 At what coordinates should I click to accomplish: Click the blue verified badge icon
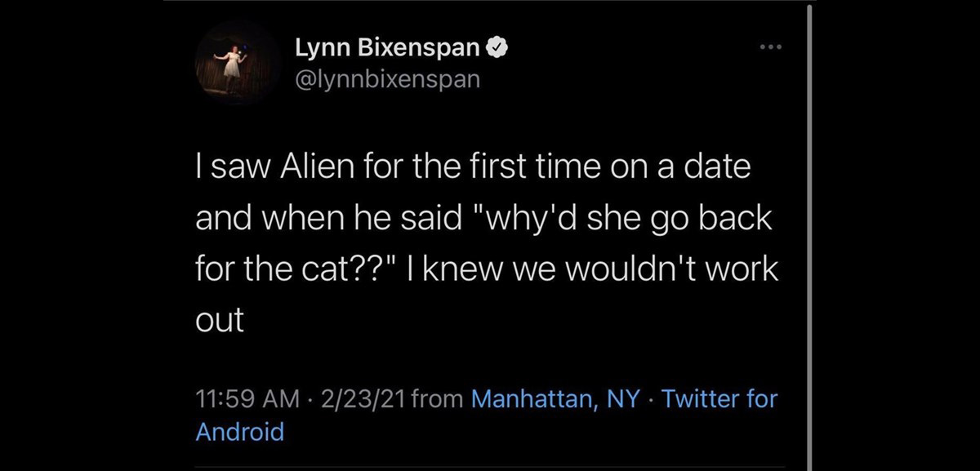(497, 50)
